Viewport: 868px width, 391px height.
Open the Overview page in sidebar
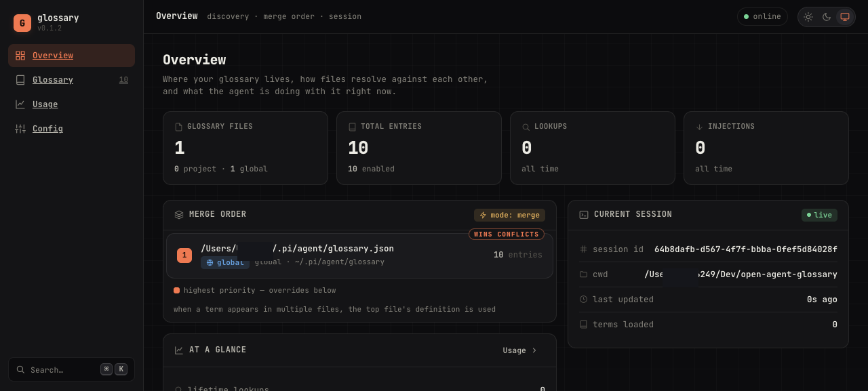click(71, 56)
